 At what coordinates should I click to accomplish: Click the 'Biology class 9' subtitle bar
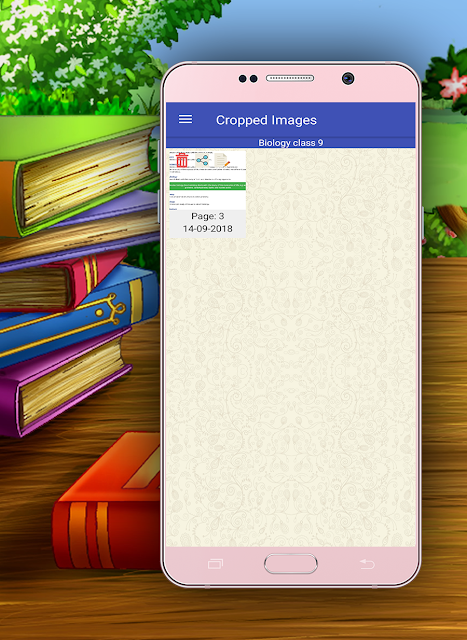point(291,142)
